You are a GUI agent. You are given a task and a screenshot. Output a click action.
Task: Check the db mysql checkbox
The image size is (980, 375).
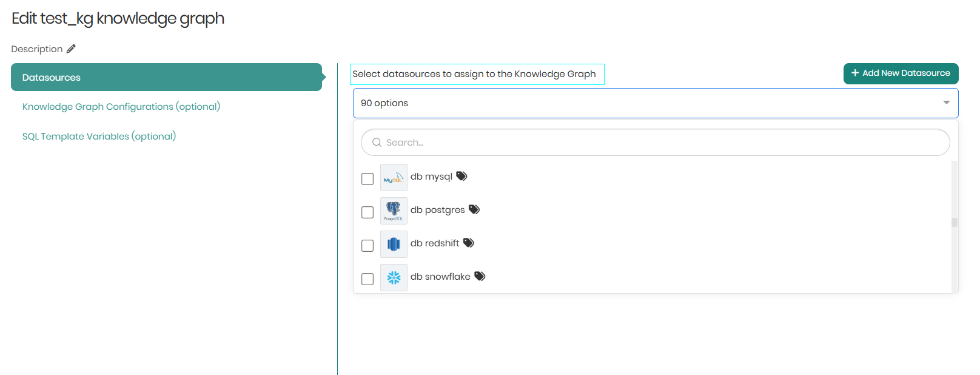coord(367,179)
